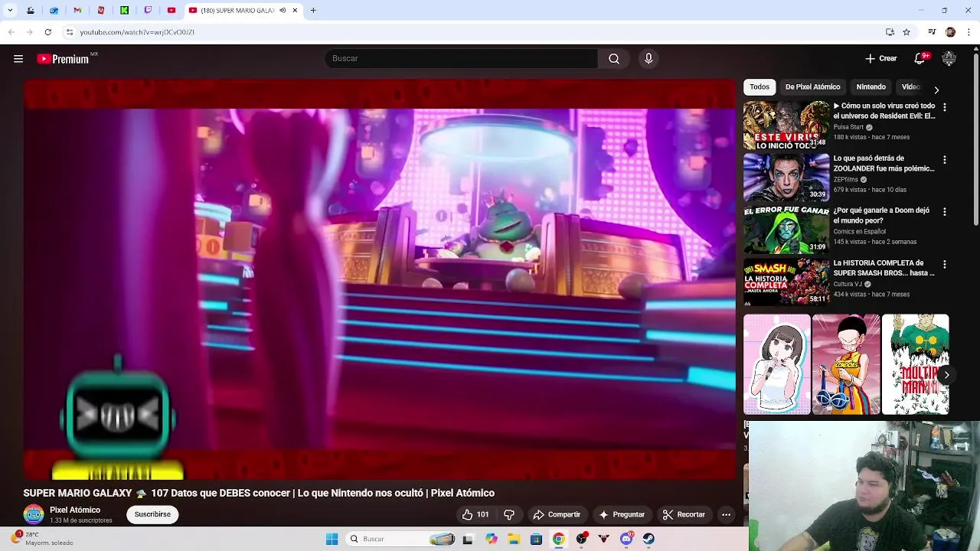This screenshot has width=980, height=551.
Task: Switch to the Kick browser tab
Action: [124, 11]
